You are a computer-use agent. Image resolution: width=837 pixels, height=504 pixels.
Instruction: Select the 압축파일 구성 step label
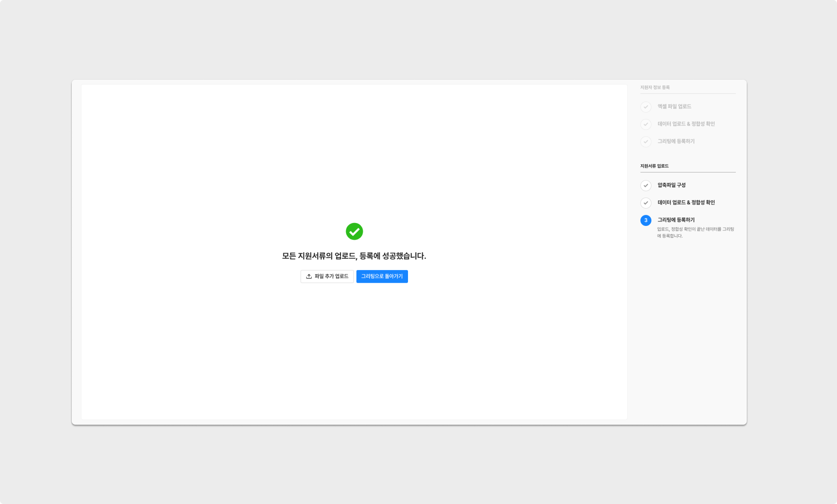point(671,185)
